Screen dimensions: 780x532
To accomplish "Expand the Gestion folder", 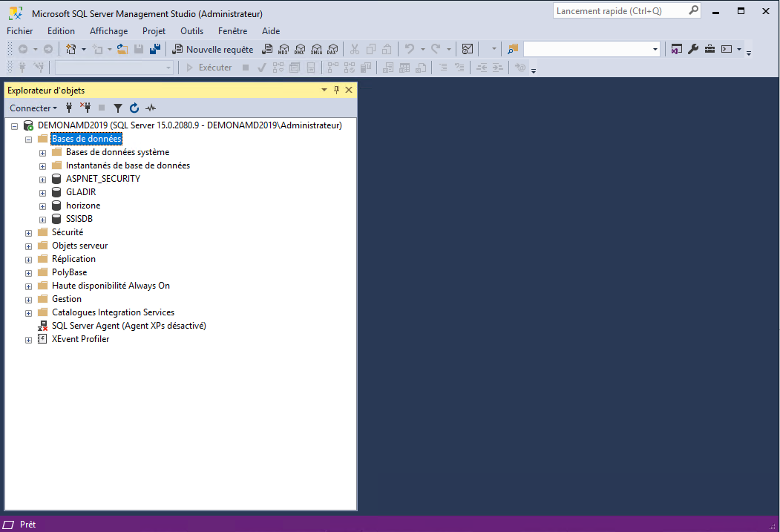I will pyautogui.click(x=28, y=301).
